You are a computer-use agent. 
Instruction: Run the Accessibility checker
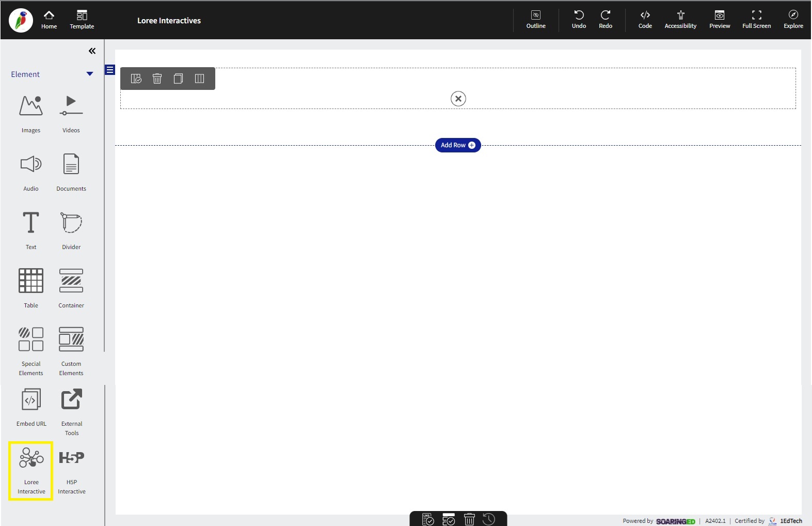pyautogui.click(x=680, y=20)
